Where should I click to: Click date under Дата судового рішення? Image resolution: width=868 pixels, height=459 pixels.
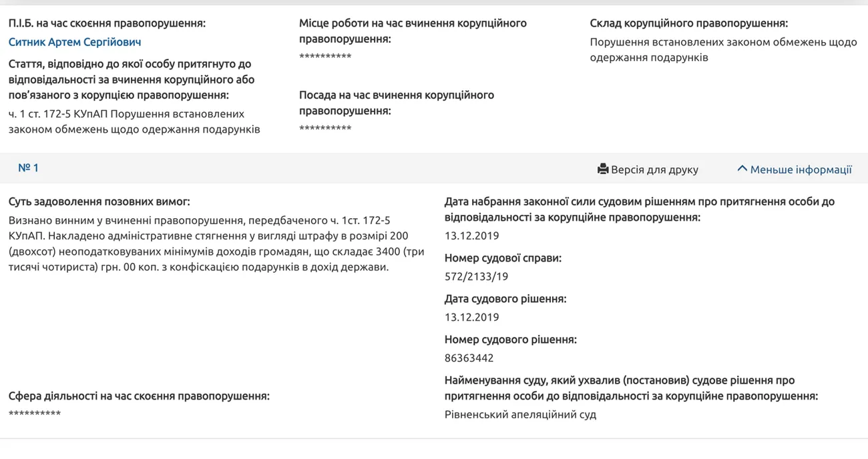point(471,317)
